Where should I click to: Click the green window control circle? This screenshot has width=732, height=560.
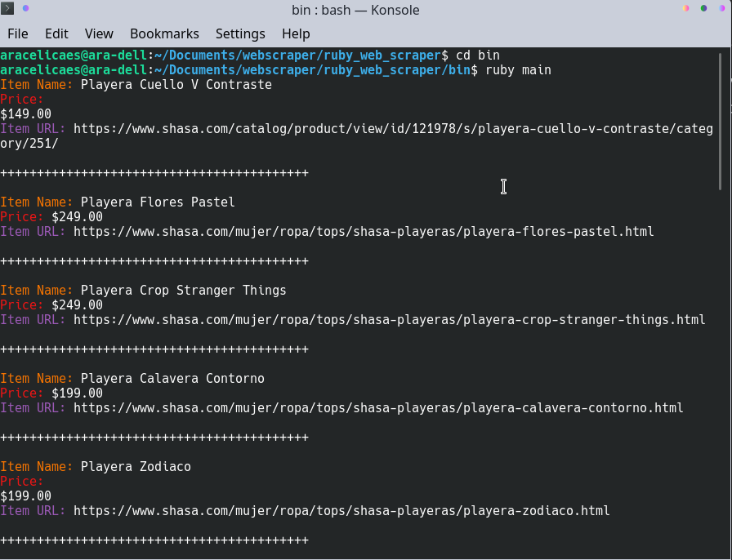[x=703, y=7]
